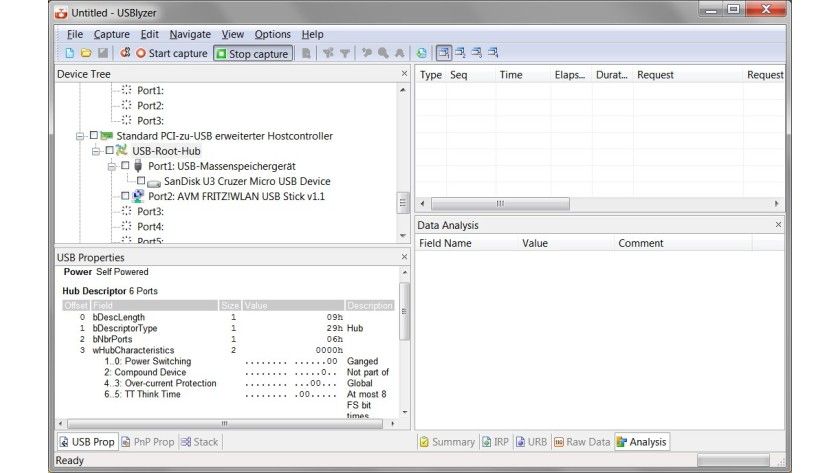Tick the Port1 USB-Massenspeichergerät checkbox
Screen dimensions: 840x473
coord(125,165)
